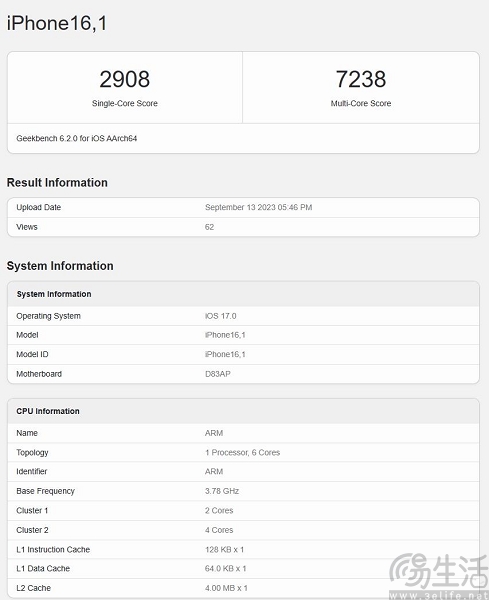
Task: Click the System Information table header
Action: 54,294
